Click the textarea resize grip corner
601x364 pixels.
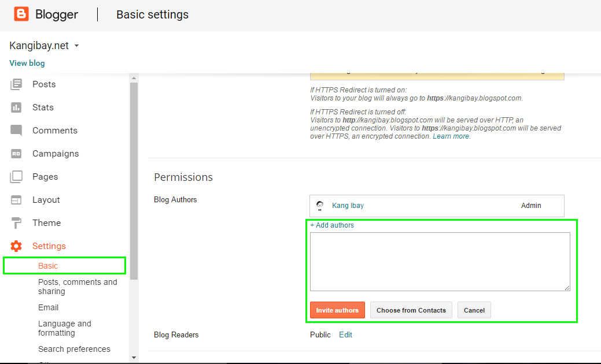pos(567,288)
